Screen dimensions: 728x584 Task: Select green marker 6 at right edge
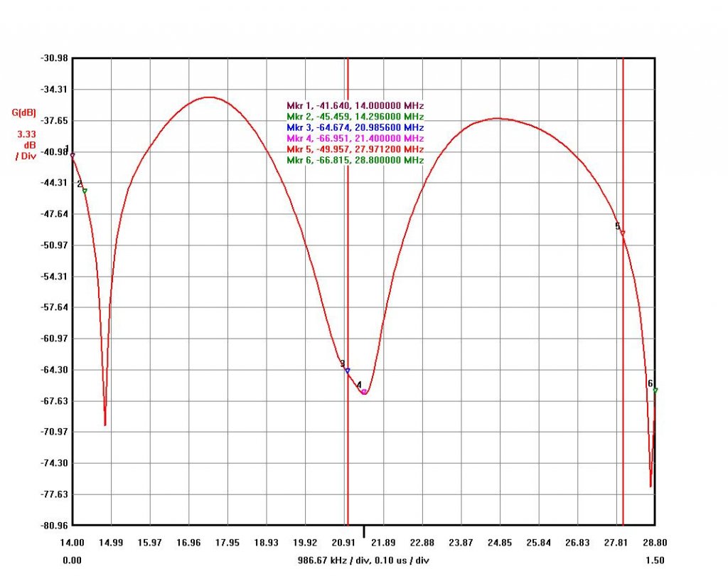(655, 390)
